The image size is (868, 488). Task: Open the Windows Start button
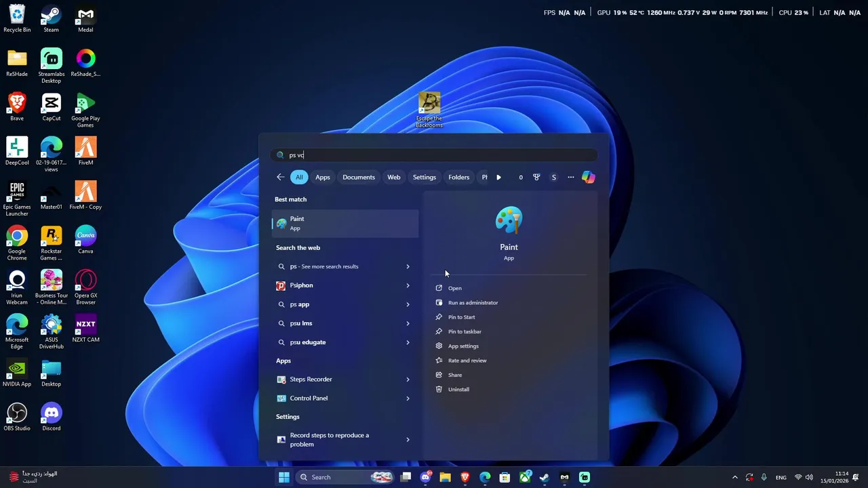click(x=284, y=477)
